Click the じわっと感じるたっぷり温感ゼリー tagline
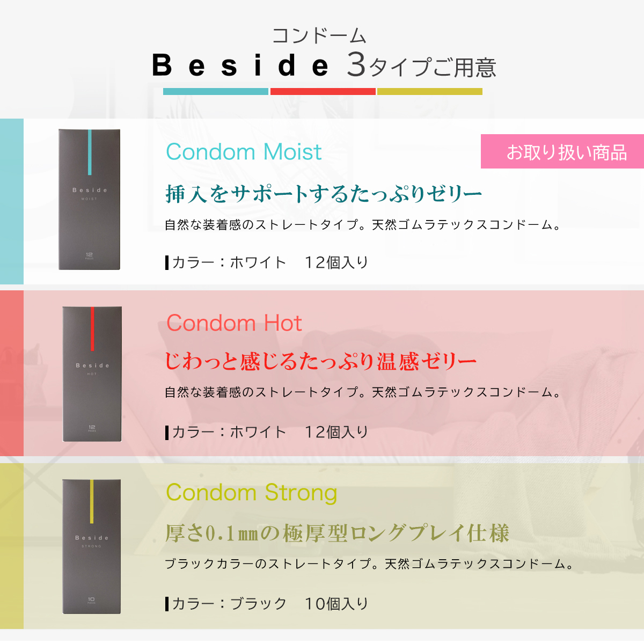Screen dimensions: 644x644 (320, 361)
